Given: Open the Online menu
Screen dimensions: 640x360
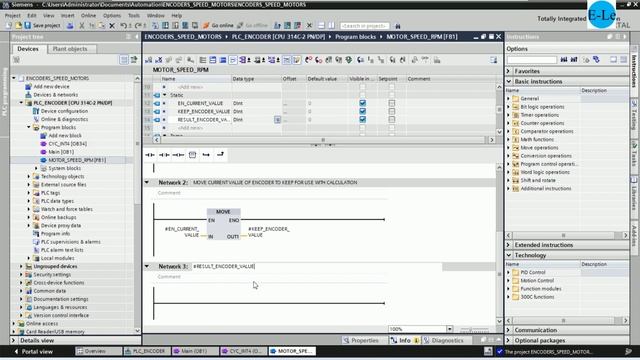Looking at the screenshot, I should pos(88,16).
